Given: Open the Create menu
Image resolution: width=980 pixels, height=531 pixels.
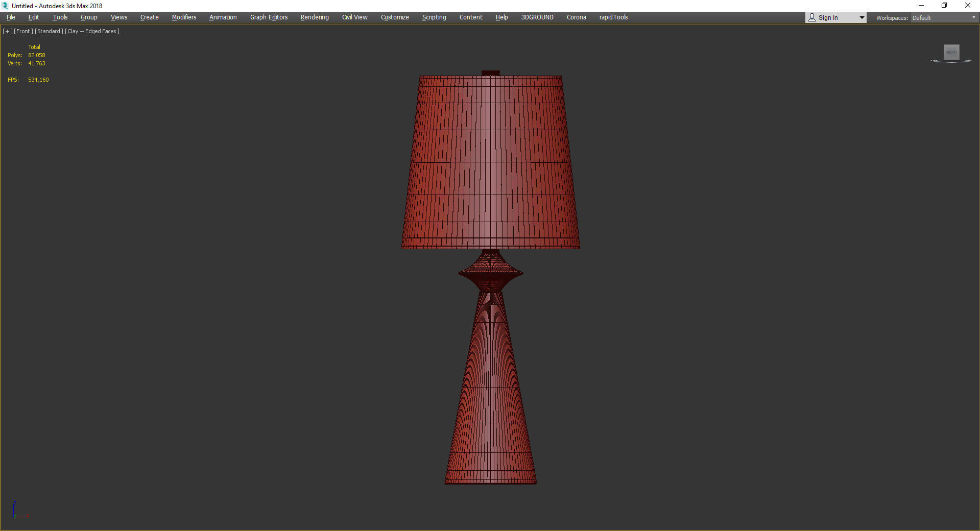Looking at the screenshot, I should (149, 17).
